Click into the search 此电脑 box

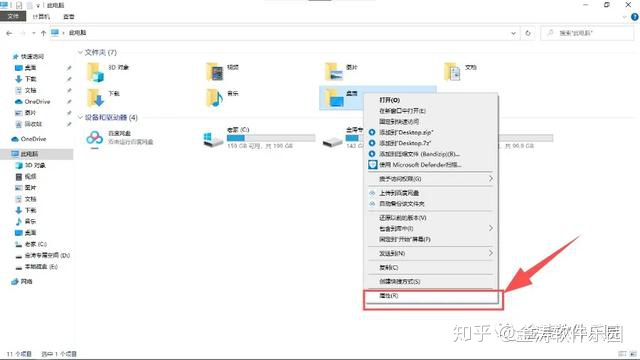click(x=587, y=33)
